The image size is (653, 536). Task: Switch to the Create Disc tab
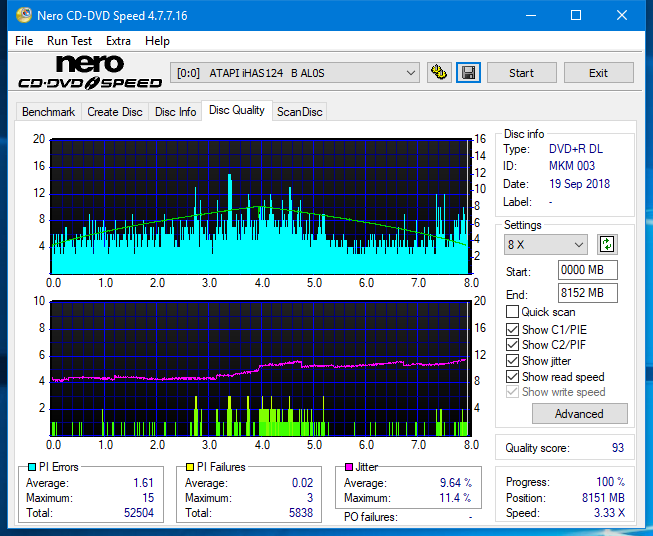115,112
